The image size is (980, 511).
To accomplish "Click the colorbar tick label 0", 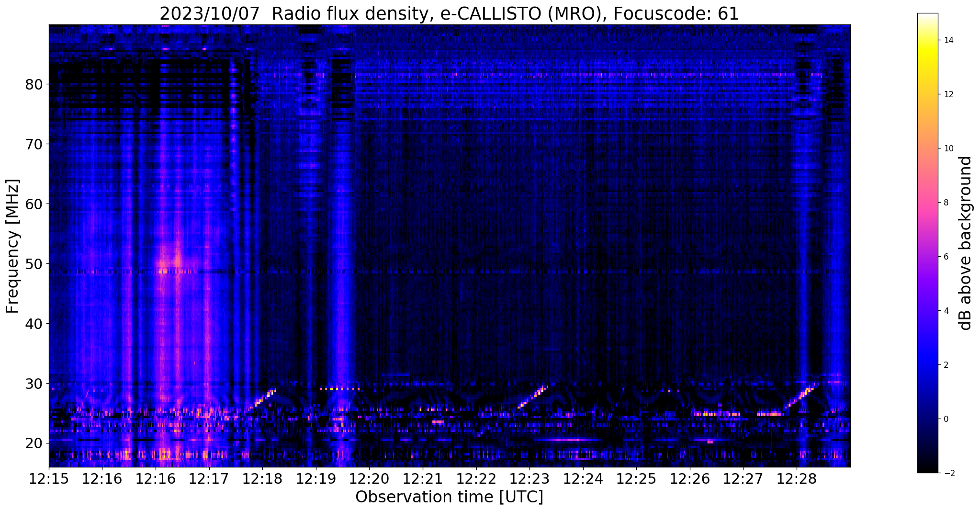I will click(x=945, y=420).
